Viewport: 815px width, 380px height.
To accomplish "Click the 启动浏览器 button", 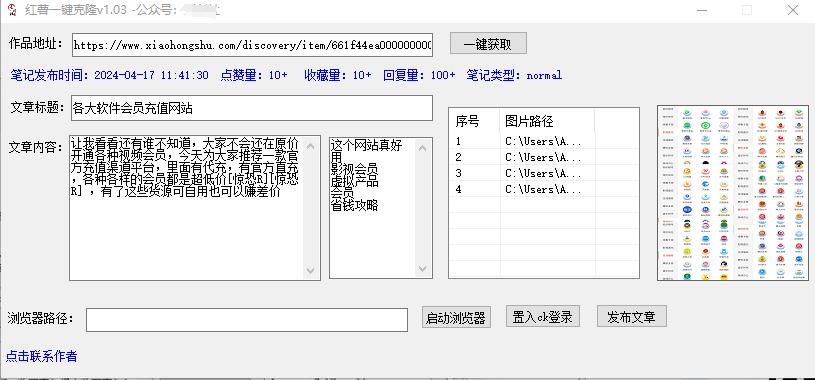I will 456,317.
